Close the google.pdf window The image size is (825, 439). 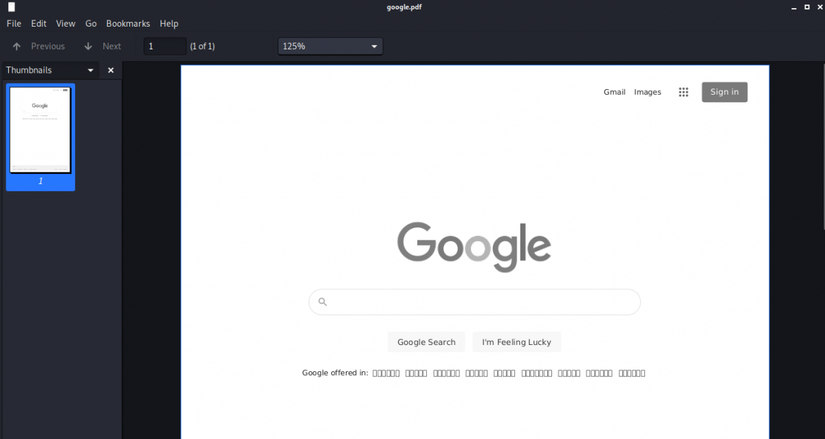click(x=820, y=7)
